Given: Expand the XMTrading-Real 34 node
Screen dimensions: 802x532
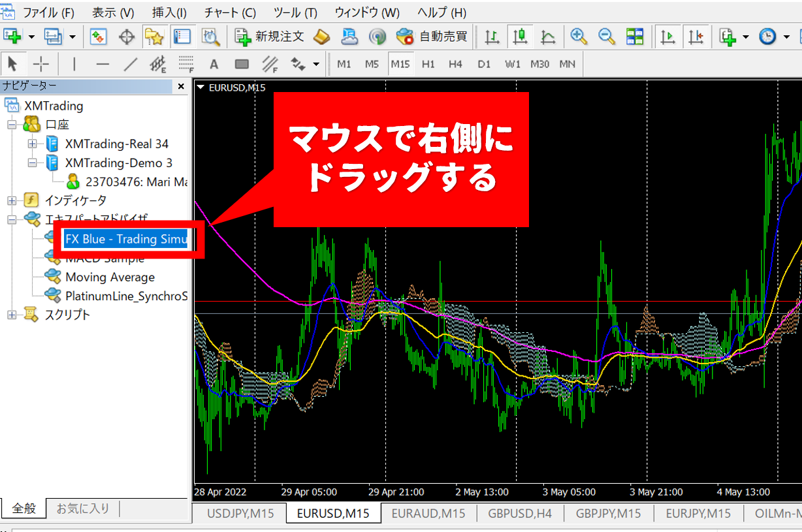Looking at the screenshot, I should click(32, 144).
